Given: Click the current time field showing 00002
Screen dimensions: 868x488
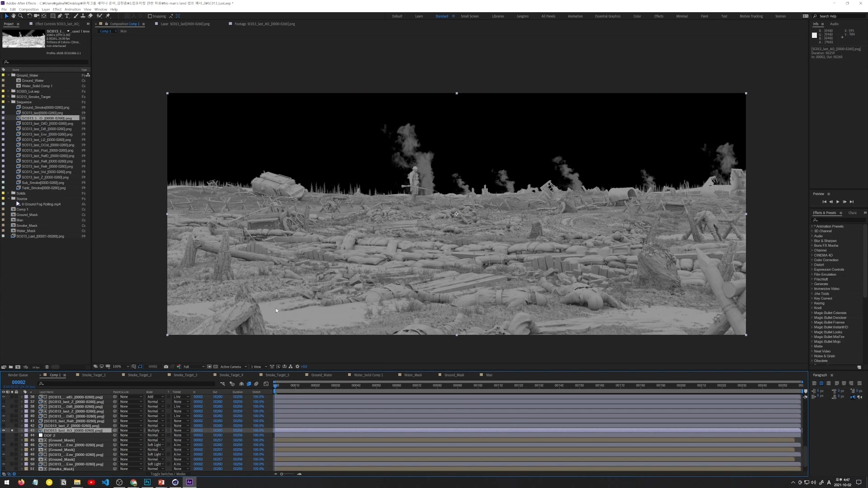Looking at the screenshot, I should coord(19,382).
